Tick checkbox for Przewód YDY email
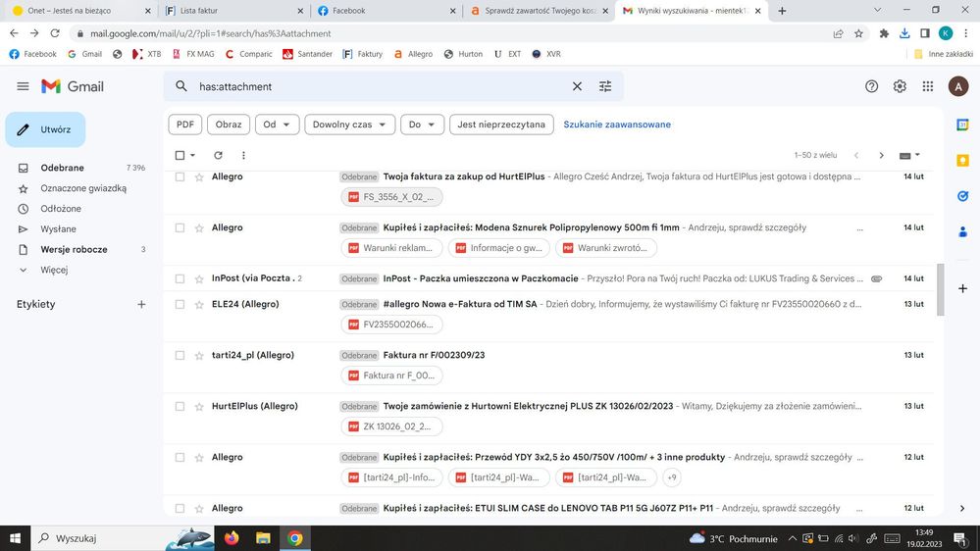This screenshot has width=980, height=551. [x=180, y=457]
